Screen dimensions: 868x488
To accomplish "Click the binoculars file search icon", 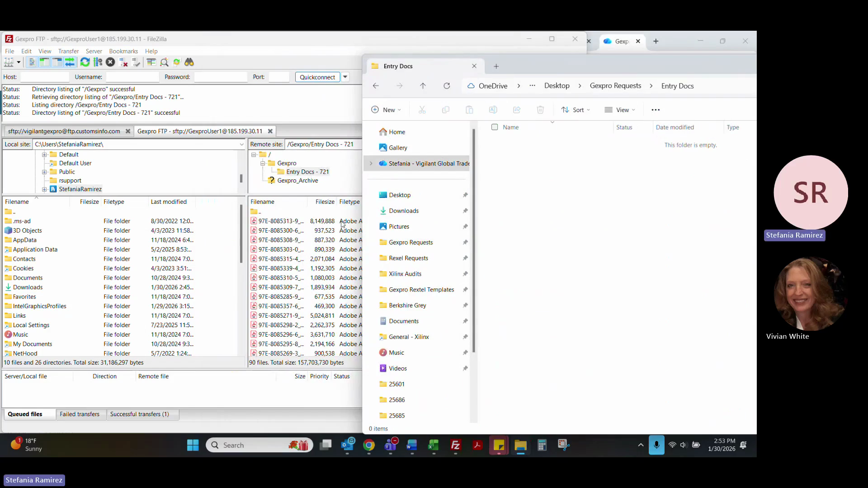I will pyautogui.click(x=189, y=62).
